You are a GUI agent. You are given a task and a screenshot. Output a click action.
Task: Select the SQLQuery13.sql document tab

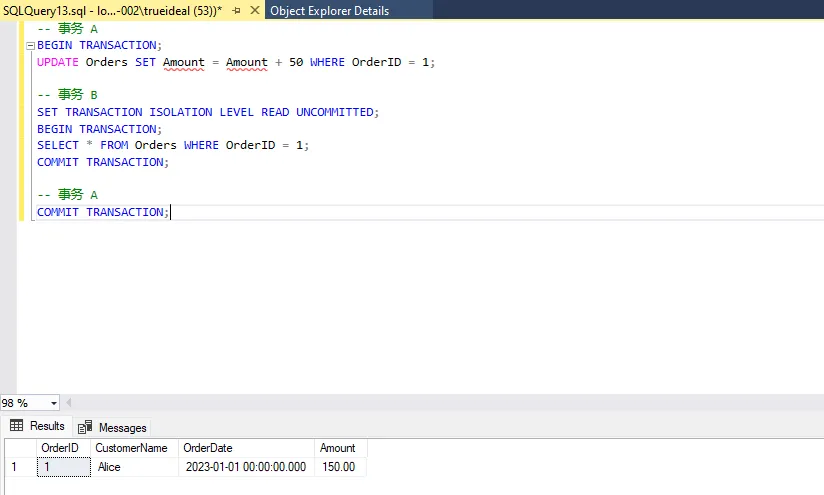[x=112, y=11]
